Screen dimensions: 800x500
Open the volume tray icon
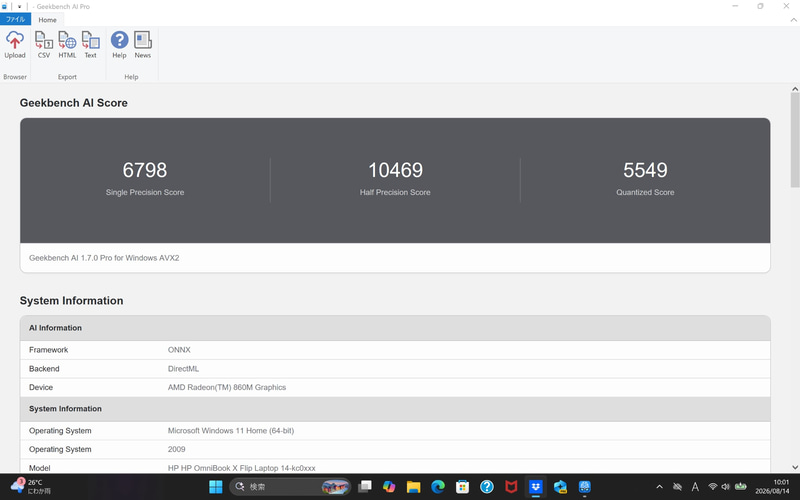pos(725,487)
